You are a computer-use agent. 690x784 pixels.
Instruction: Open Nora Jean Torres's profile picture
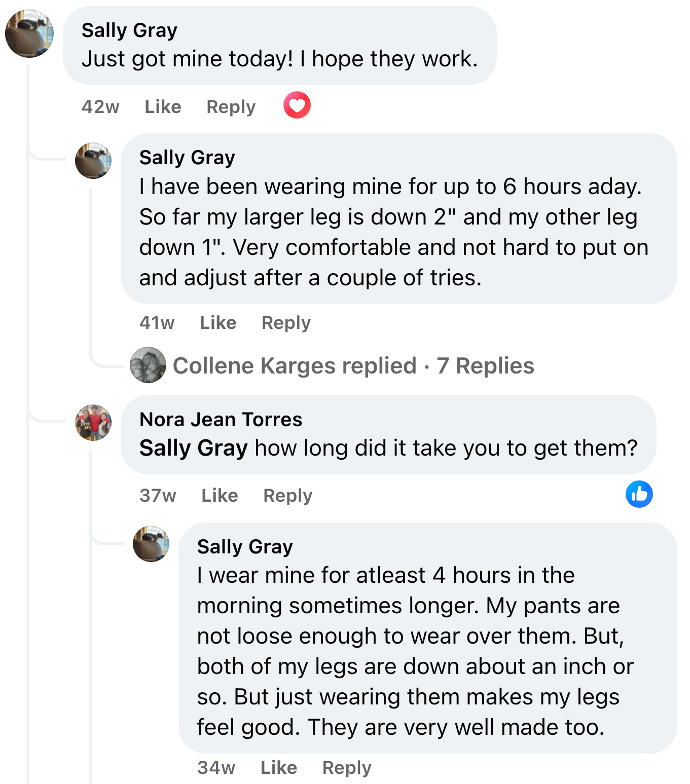tap(93, 423)
